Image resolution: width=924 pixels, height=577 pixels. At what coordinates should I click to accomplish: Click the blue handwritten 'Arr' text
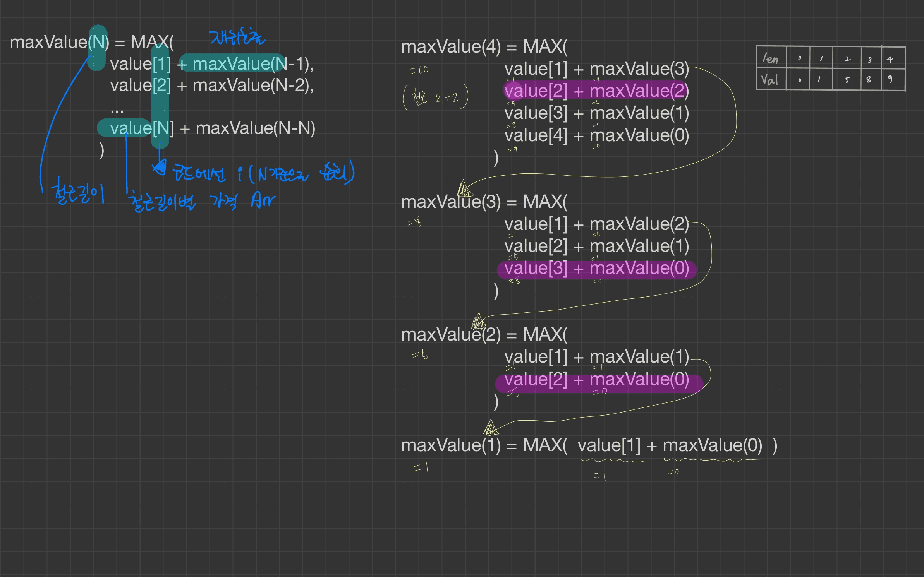tap(263, 200)
